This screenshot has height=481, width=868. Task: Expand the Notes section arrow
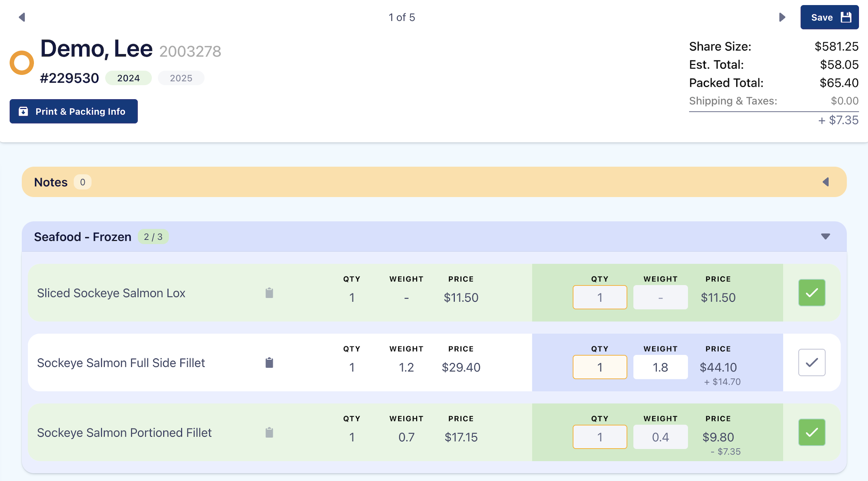pyautogui.click(x=826, y=182)
